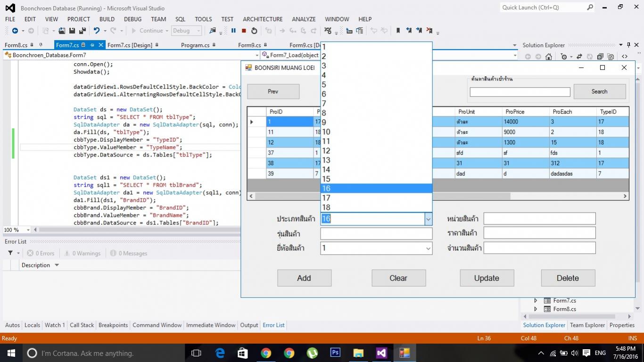The image size is (644, 362).
Task: Click Show All Files in Solution Explorer
Action: tap(611, 57)
